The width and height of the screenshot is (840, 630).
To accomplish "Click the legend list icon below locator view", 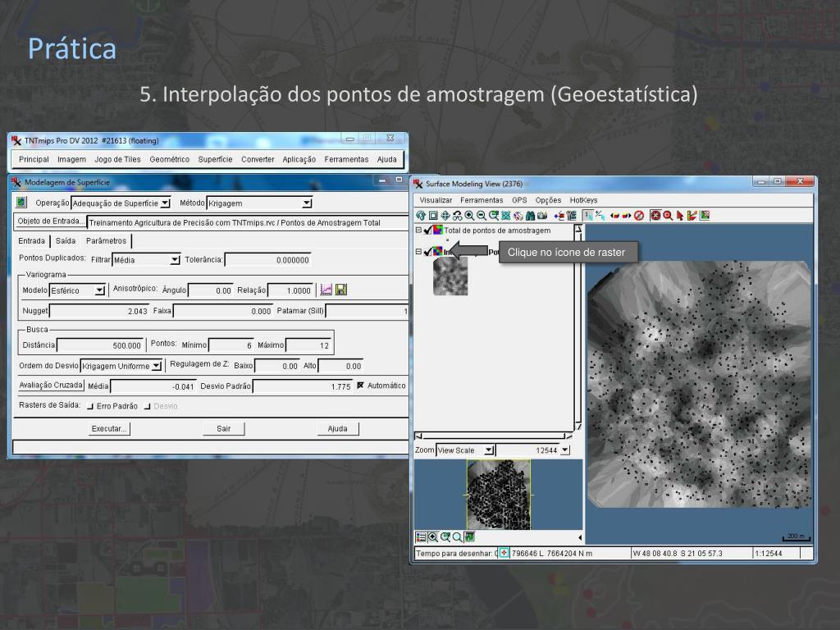I will click(421, 536).
